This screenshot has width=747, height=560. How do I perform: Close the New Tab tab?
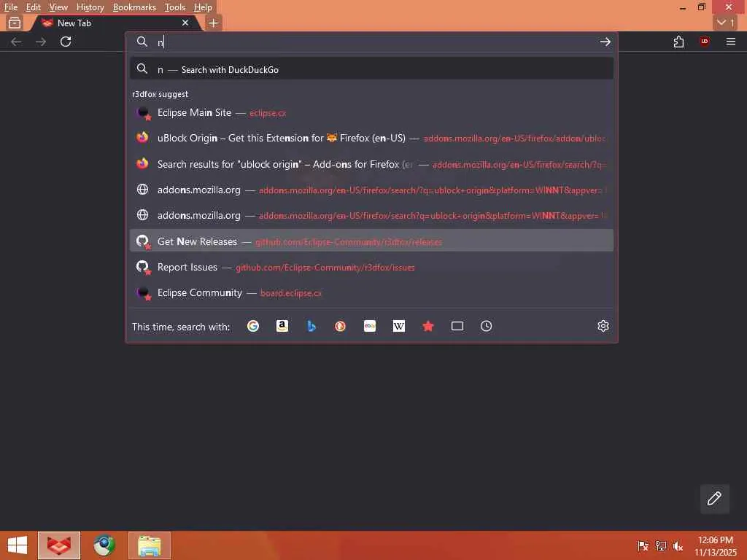click(185, 23)
